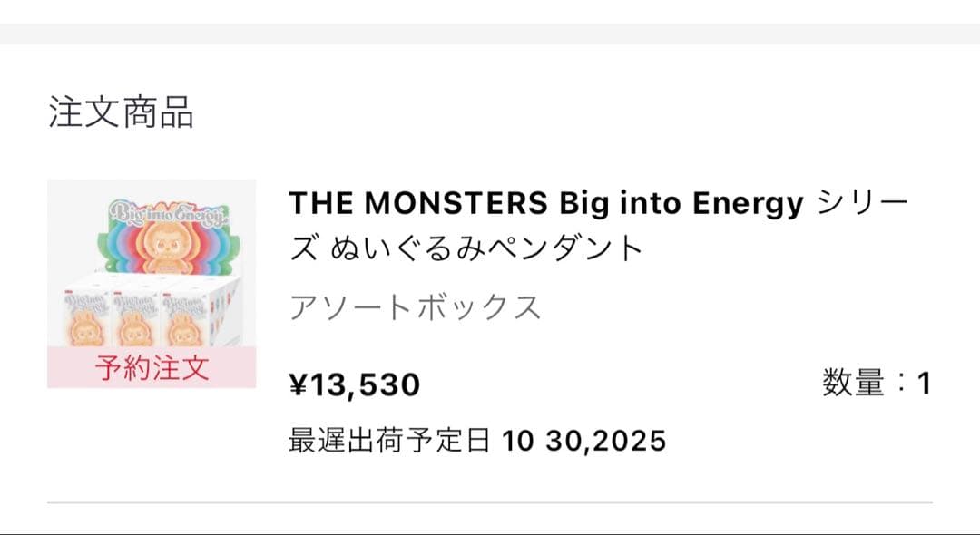Select the ¥13,530 price text

pyautogui.click(x=354, y=385)
